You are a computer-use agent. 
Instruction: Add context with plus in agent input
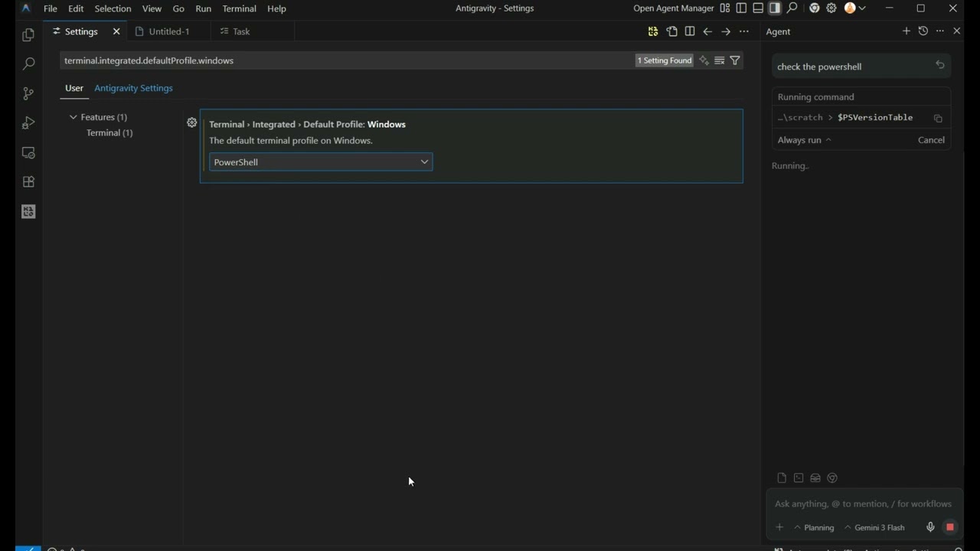tap(779, 527)
